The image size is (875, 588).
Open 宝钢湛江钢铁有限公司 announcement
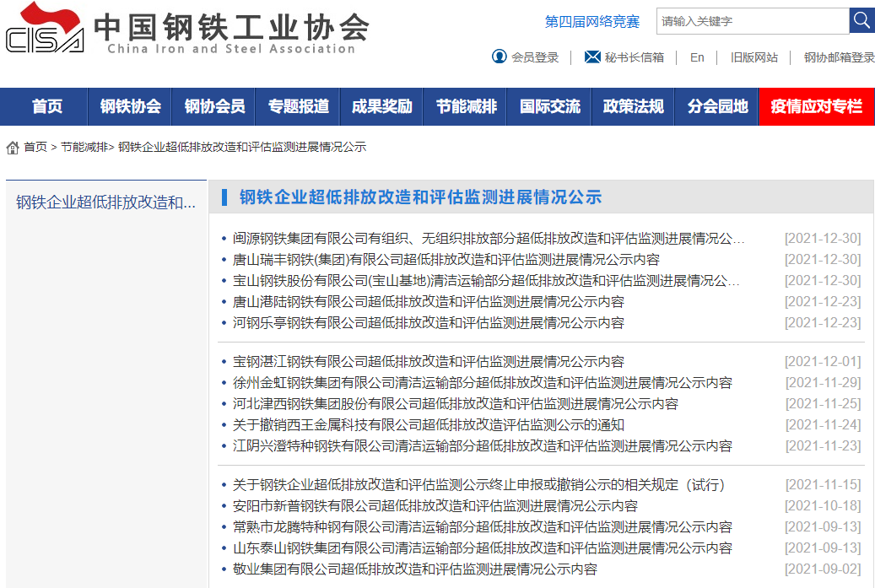tap(428, 362)
